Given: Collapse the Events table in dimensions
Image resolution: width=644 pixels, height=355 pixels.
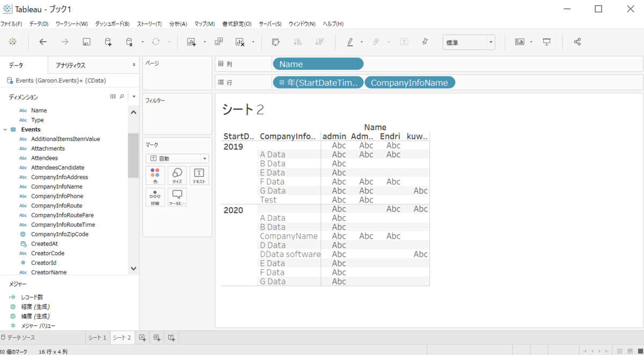Looking at the screenshot, I should [5, 130].
